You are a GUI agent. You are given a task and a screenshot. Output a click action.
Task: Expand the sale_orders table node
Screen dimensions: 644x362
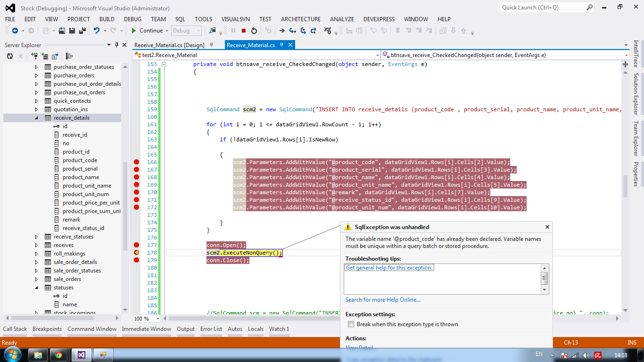[37, 279]
